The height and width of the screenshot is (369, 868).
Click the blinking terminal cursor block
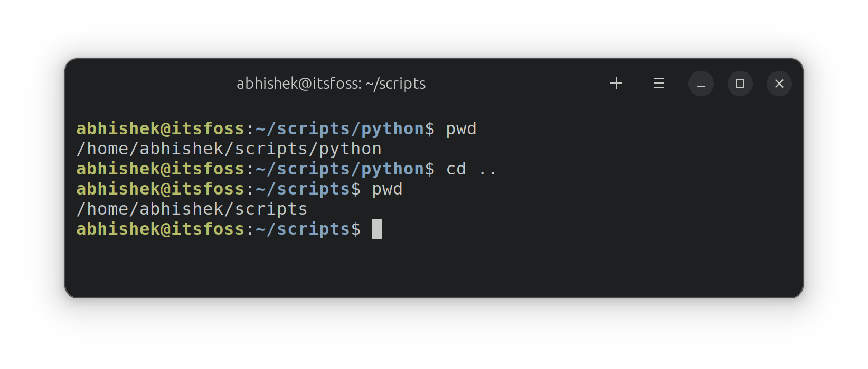tap(378, 228)
